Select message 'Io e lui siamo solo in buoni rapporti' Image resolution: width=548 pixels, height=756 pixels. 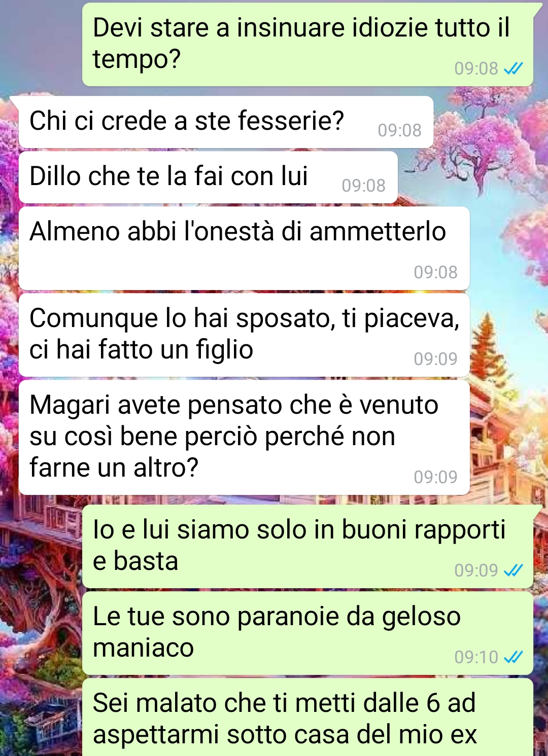click(307, 547)
